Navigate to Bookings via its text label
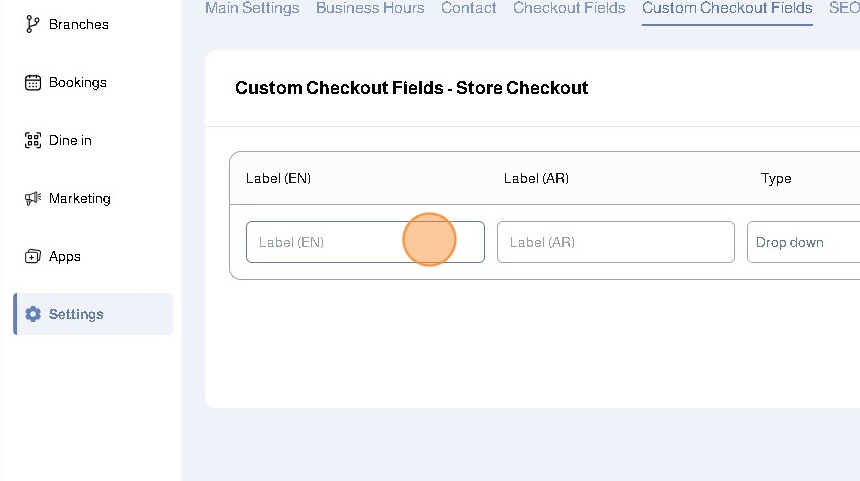 coord(78,82)
